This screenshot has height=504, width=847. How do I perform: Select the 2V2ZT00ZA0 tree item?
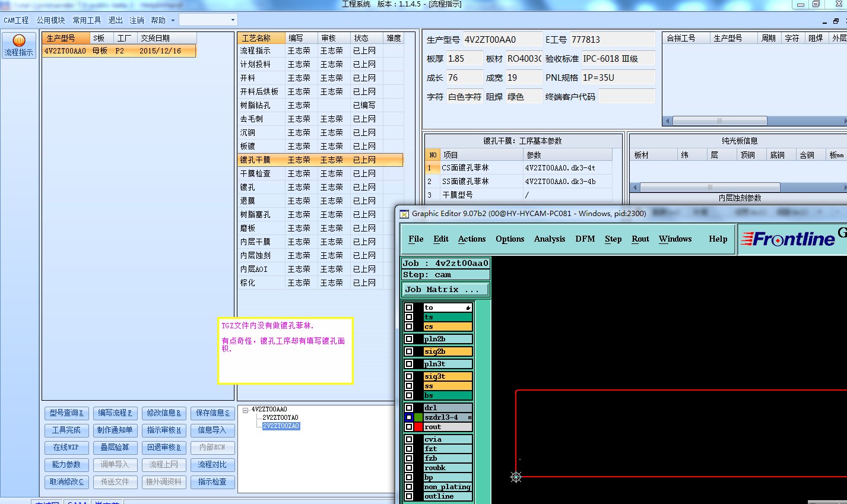[281, 426]
